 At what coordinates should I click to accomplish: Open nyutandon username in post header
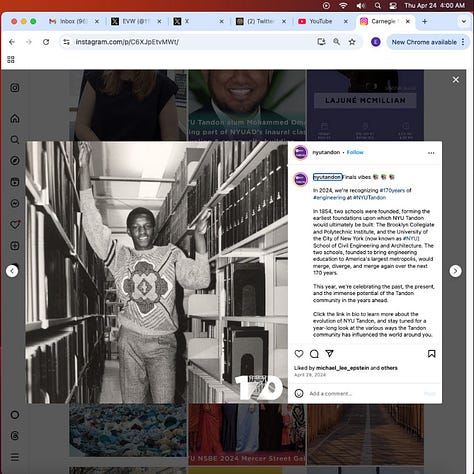click(x=326, y=152)
